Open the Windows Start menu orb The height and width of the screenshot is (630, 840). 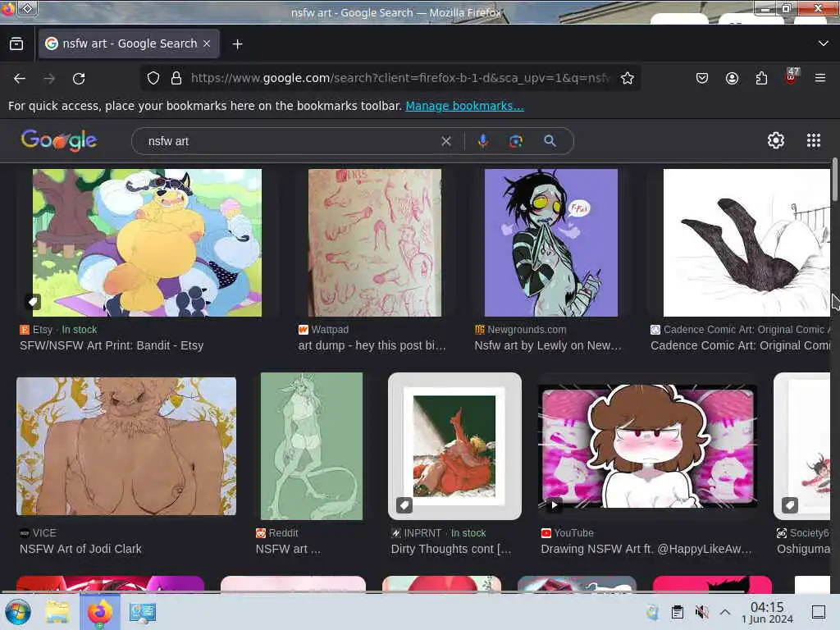(x=18, y=612)
